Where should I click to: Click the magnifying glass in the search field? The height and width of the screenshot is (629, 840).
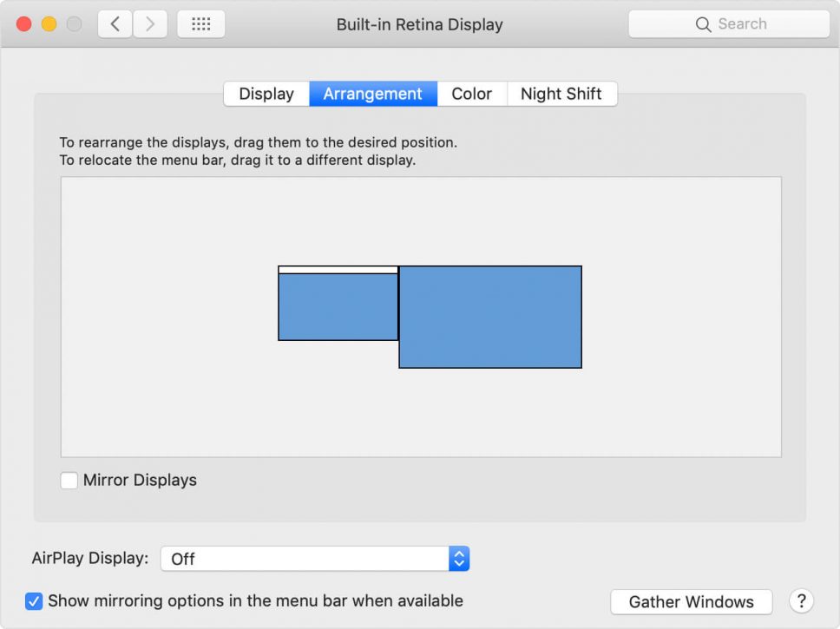click(x=704, y=23)
